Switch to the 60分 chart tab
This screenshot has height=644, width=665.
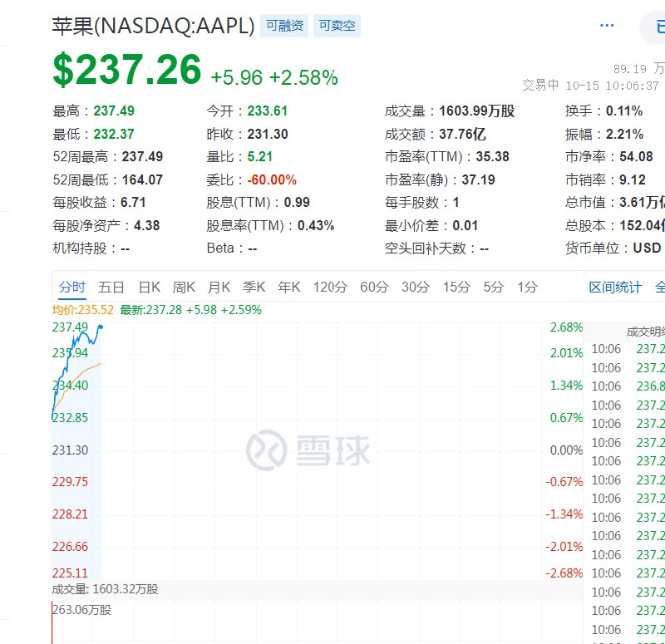pyautogui.click(x=374, y=287)
